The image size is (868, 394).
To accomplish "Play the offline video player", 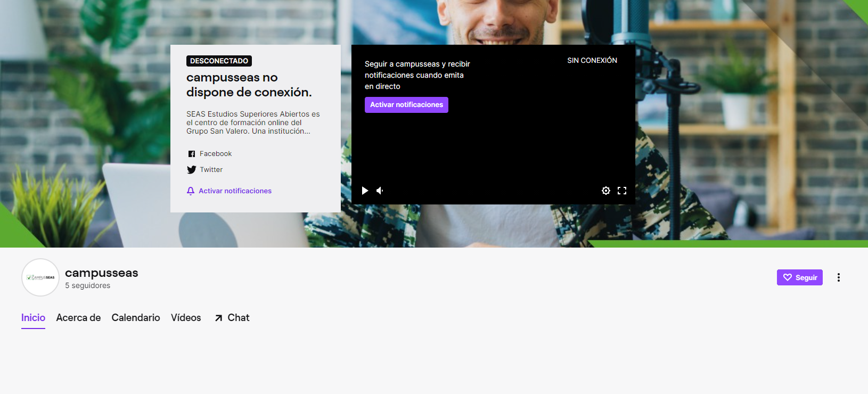I will click(x=365, y=191).
